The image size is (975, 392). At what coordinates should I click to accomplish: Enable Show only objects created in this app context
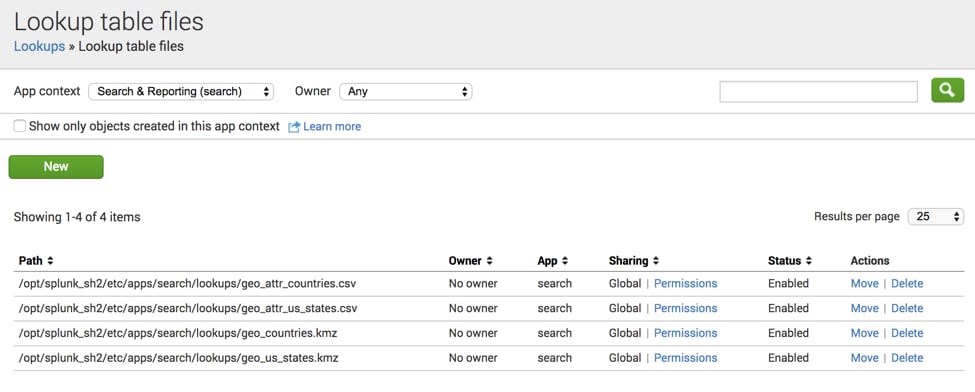click(20, 126)
